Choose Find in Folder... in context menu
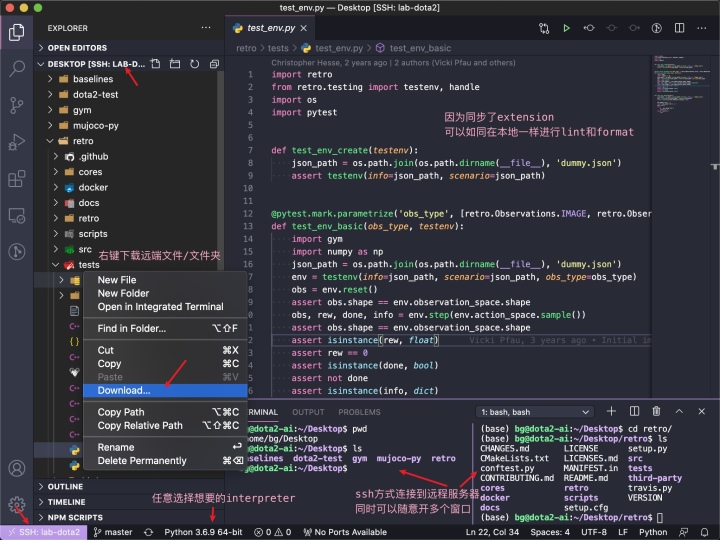 [x=165, y=328]
